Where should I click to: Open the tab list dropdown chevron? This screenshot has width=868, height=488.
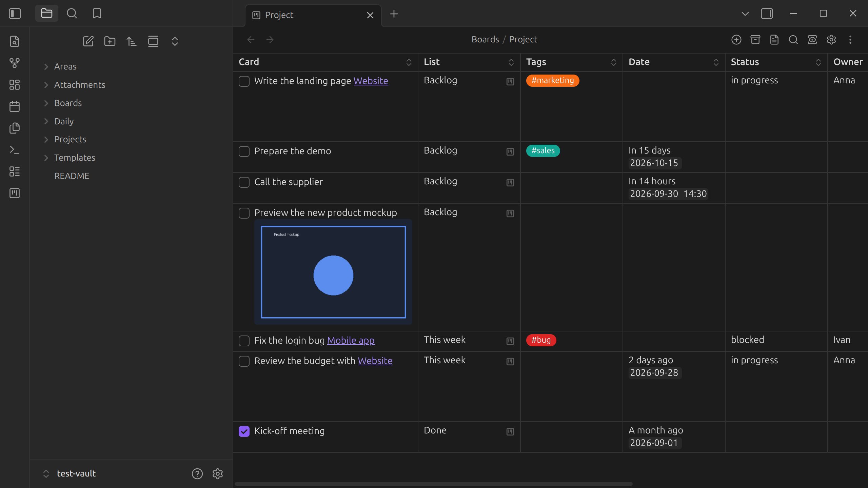[745, 14]
